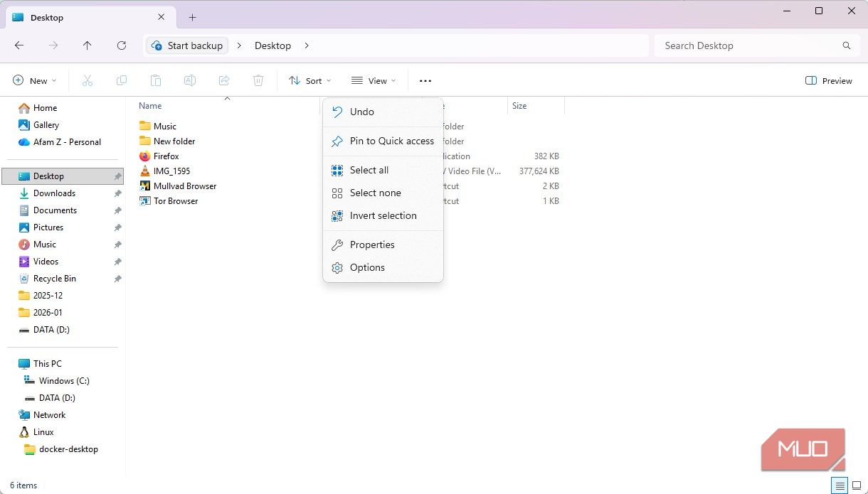Click the Paste clipboard icon
Image resolution: width=868 pixels, height=494 pixels.
[156, 81]
